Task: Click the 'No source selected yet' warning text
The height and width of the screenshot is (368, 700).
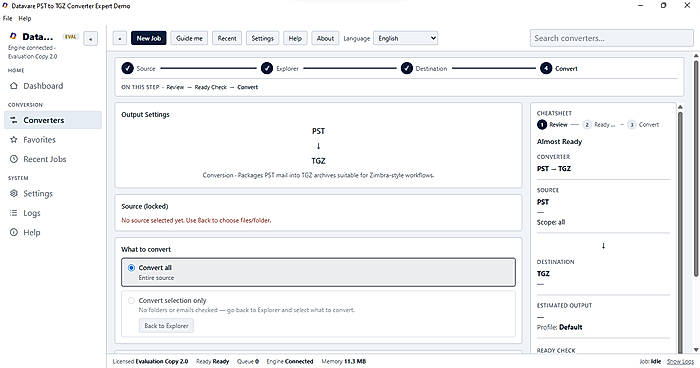Action: pos(196,220)
